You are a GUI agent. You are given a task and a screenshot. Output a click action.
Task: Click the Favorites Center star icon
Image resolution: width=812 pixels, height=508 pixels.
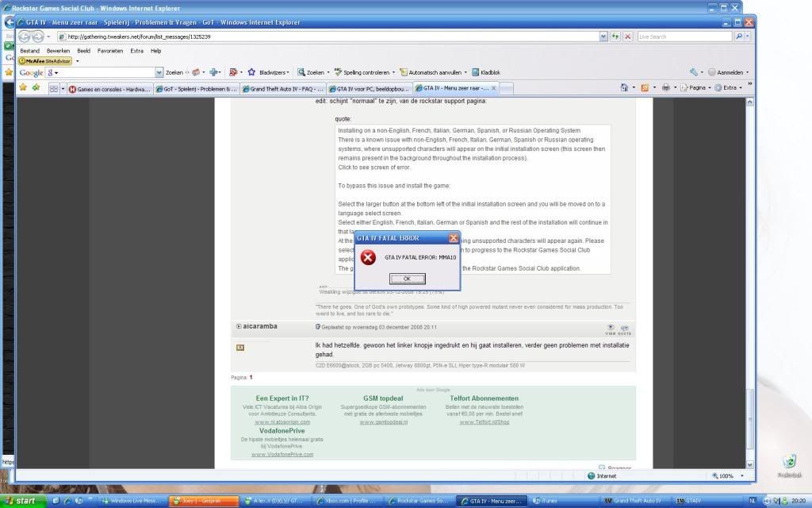23,88
